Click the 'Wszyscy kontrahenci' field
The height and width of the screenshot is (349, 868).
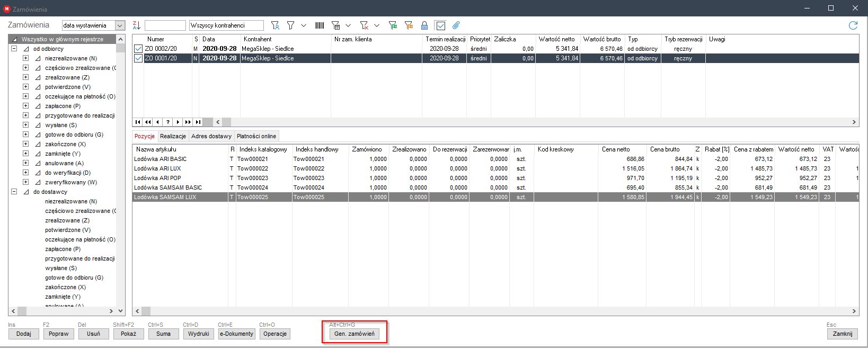[226, 25]
